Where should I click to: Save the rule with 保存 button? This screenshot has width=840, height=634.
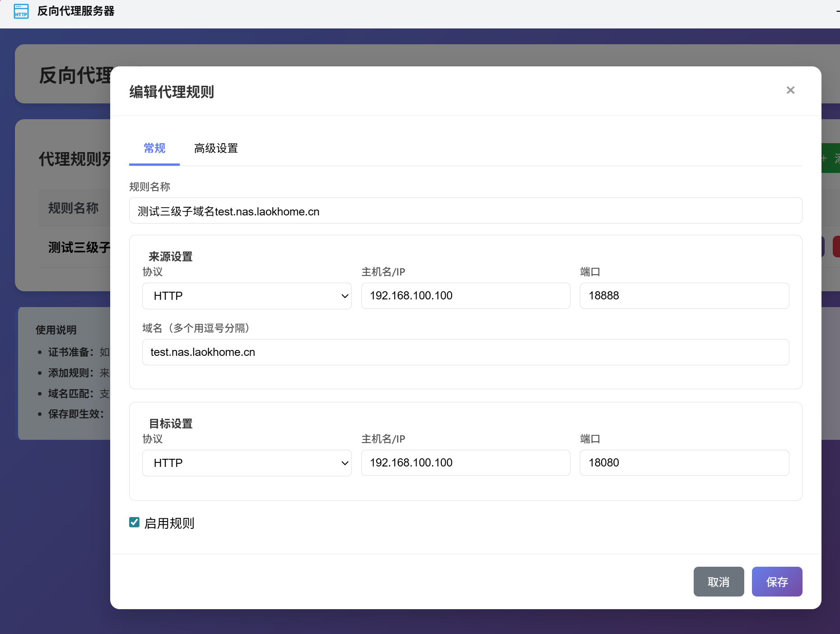[777, 582]
